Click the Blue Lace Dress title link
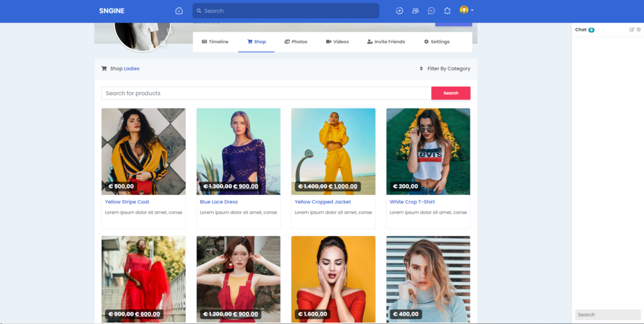 pos(219,202)
